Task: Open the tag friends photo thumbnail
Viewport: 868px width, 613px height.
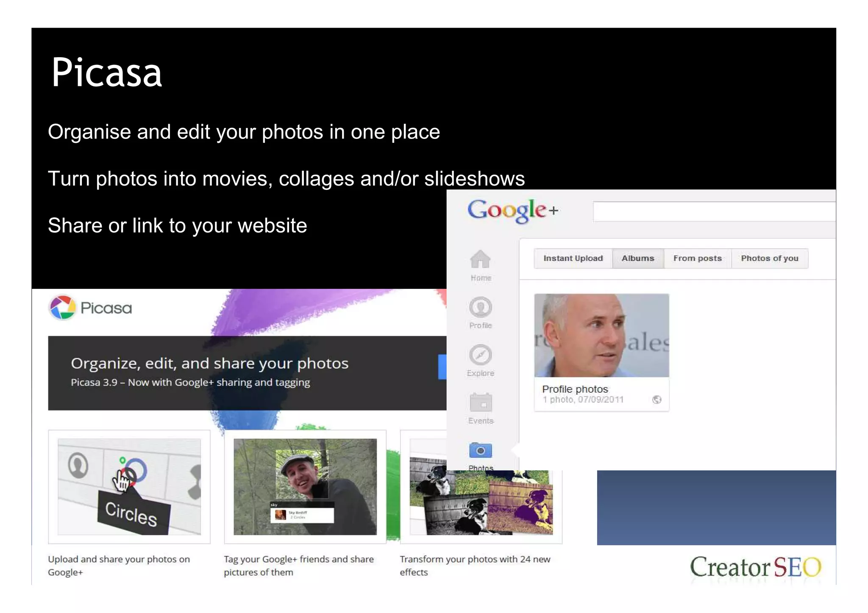Action: pyautogui.click(x=305, y=487)
